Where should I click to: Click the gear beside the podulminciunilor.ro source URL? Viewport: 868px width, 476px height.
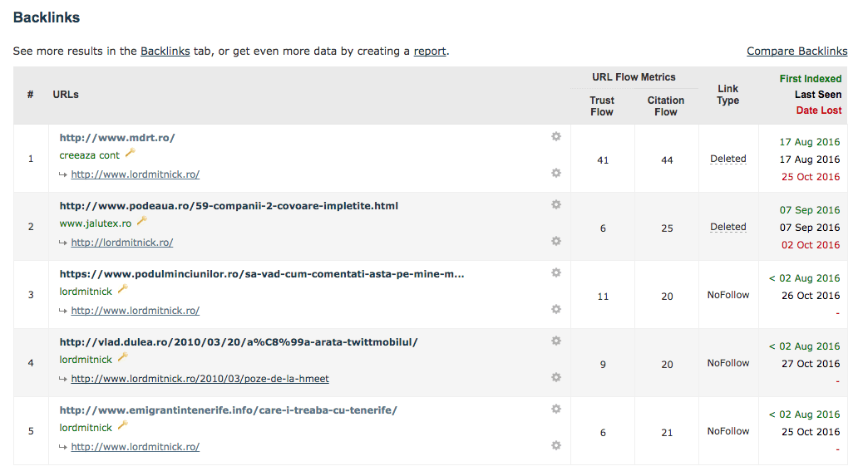(x=556, y=272)
